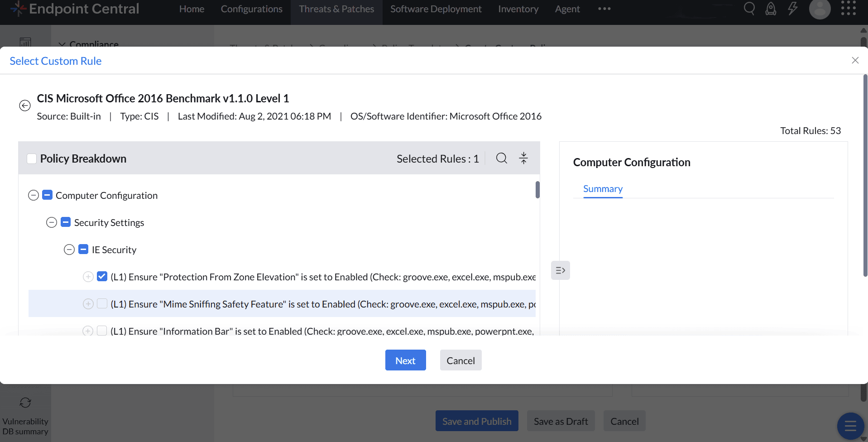This screenshot has height=442, width=868.
Task: Uncheck the Protection From Zone Elevation rule
Action: coord(102,276)
